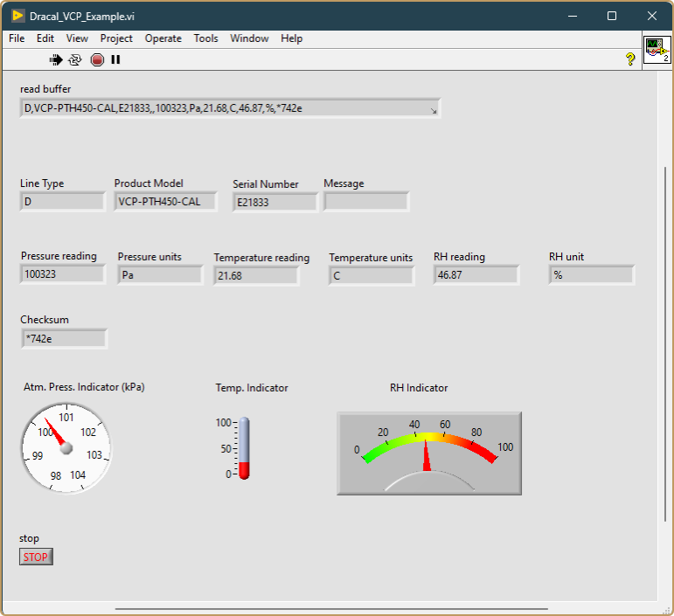Click the vertical scrollbar thumb
This screenshot has width=674, height=616.
(x=665, y=343)
